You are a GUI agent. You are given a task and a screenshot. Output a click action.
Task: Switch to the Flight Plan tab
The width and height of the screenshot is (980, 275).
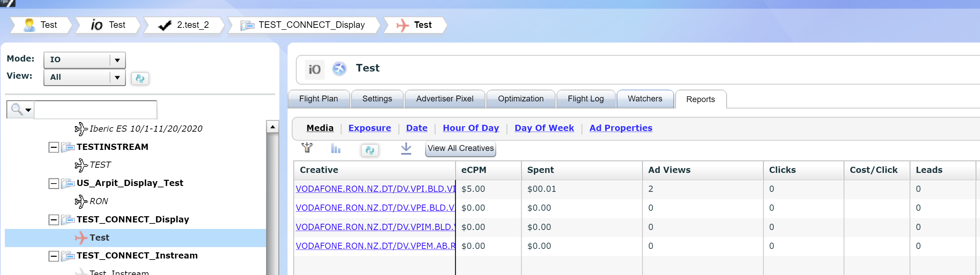tap(318, 99)
